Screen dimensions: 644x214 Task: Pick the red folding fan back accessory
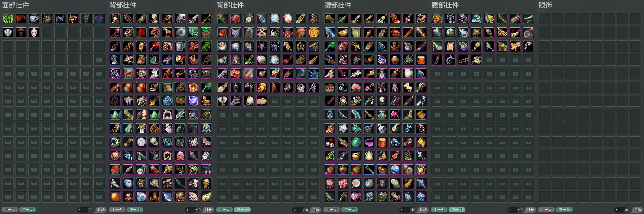tap(301, 32)
